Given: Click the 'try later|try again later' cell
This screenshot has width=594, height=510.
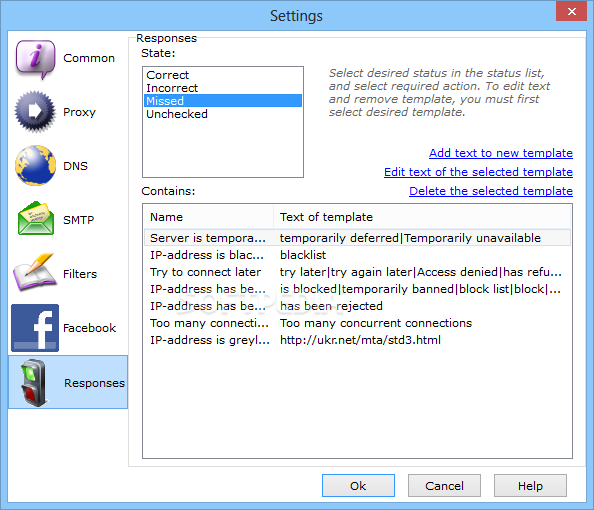Looking at the screenshot, I should [420, 272].
